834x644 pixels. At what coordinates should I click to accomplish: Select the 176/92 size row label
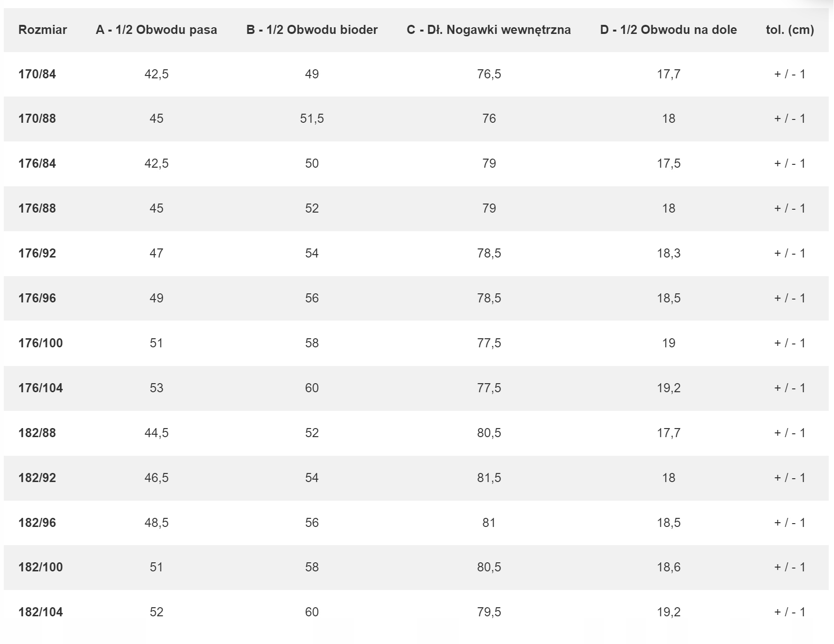click(x=37, y=253)
